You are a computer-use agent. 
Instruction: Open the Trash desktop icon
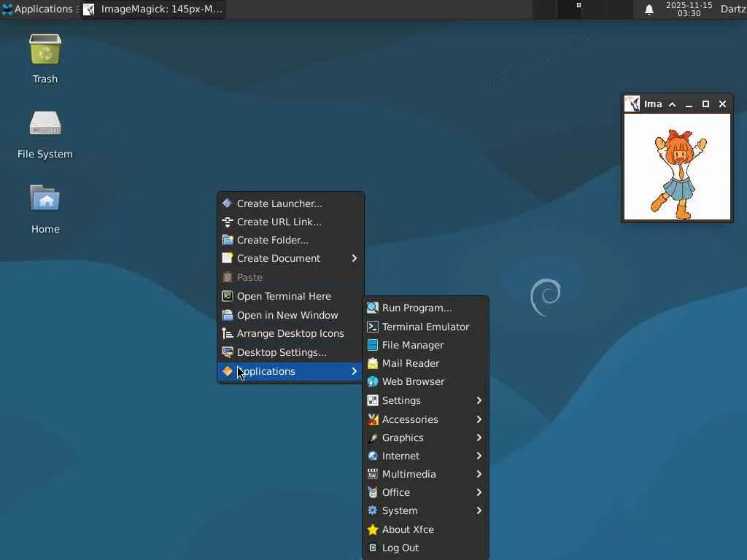click(x=45, y=50)
